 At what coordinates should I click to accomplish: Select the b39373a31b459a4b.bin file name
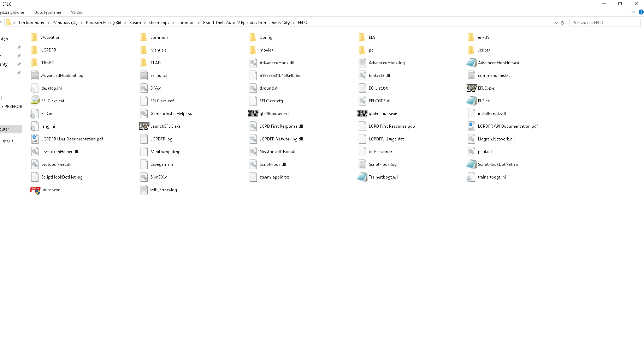point(280,76)
